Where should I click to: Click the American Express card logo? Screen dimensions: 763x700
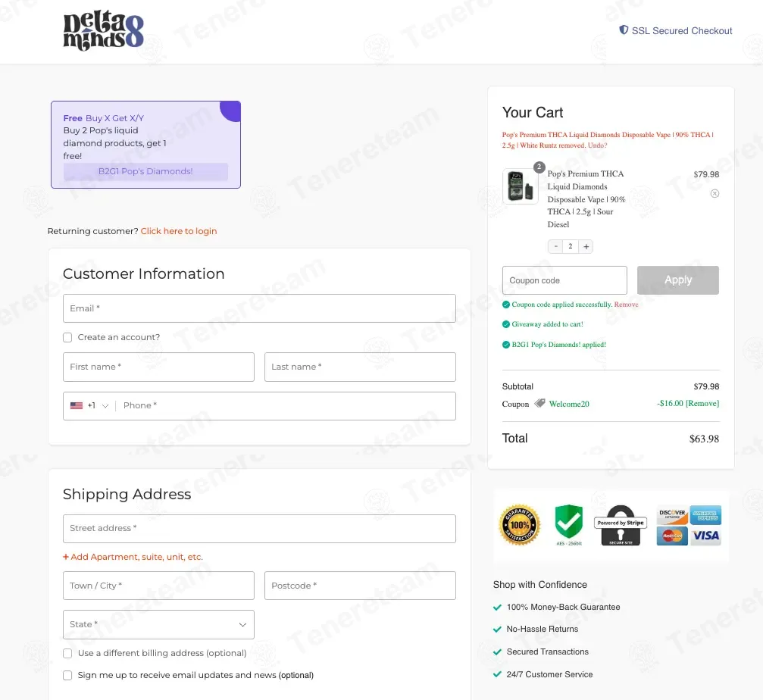coord(705,514)
